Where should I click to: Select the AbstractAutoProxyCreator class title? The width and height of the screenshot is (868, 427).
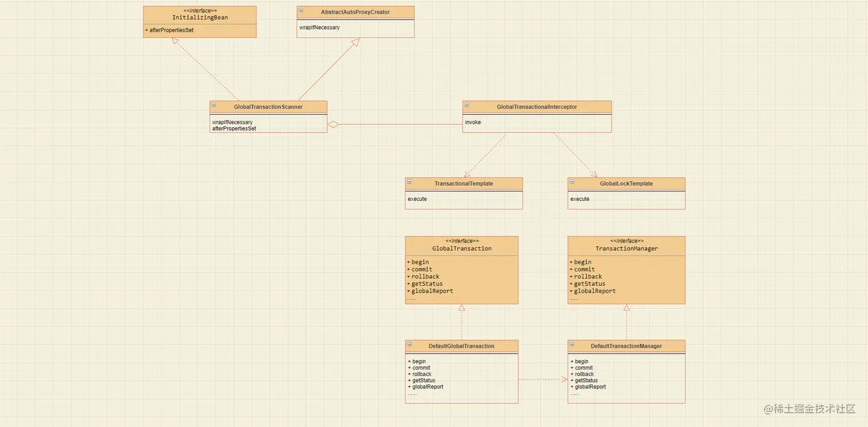355,12
